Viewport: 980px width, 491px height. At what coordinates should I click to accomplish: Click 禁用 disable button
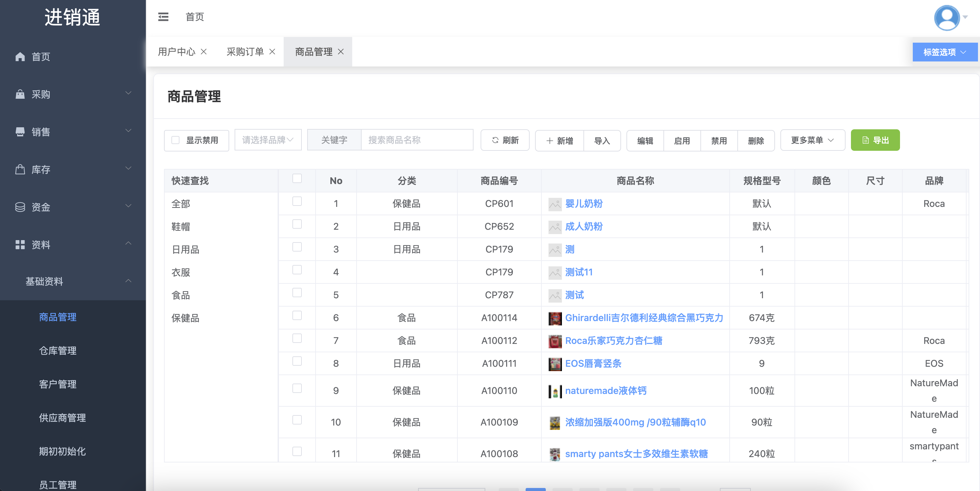[x=719, y=141]
